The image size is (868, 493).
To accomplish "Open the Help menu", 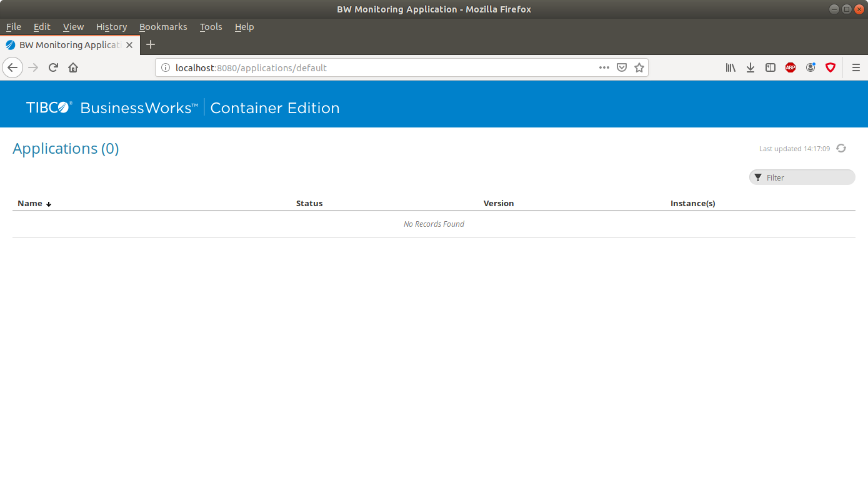I will pyautogui.click(x=244, y=27).
